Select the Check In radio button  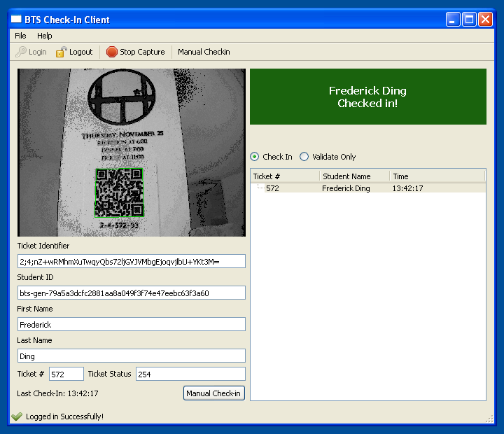point(255,157)
